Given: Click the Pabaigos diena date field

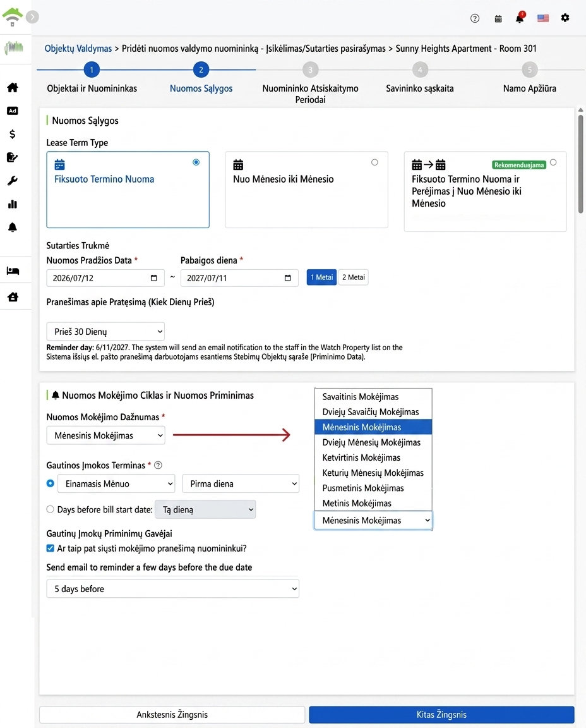Looking at the screenshot, I should pyautogui.click(x=239, y=278).
